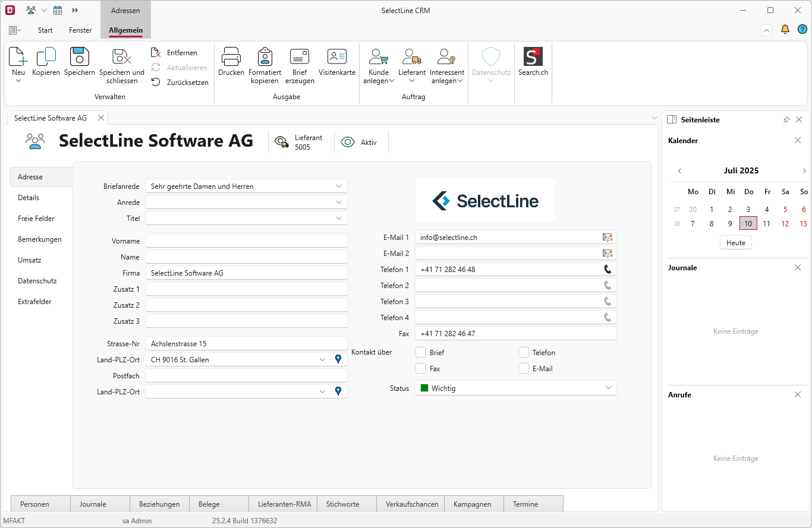The image size is (812, 528).
Task: Open the Status Wichtig dropdown
Action: 608,388
